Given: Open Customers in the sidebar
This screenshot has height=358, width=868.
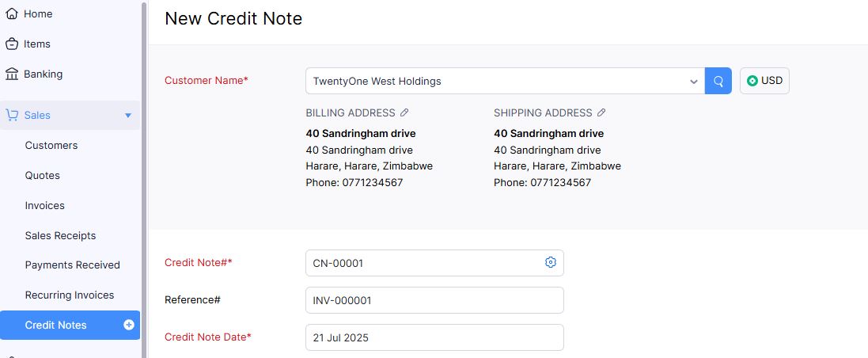Looking at the screenshot, I should point(51,145).
